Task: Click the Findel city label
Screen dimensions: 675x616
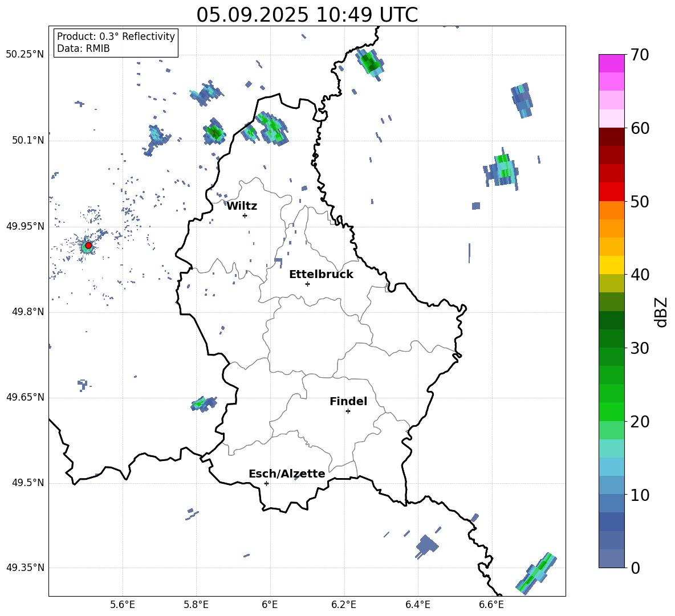Action: 348,401
